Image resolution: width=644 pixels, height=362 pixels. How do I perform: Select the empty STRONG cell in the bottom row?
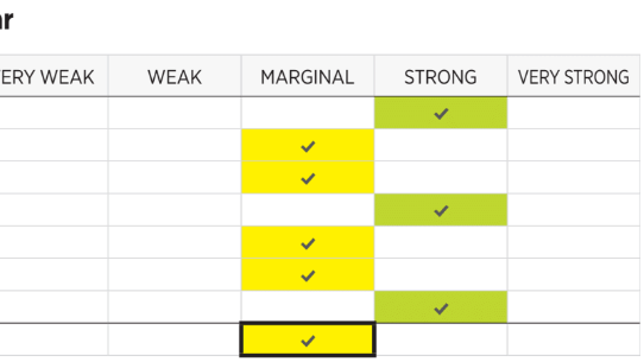(441, 340)
